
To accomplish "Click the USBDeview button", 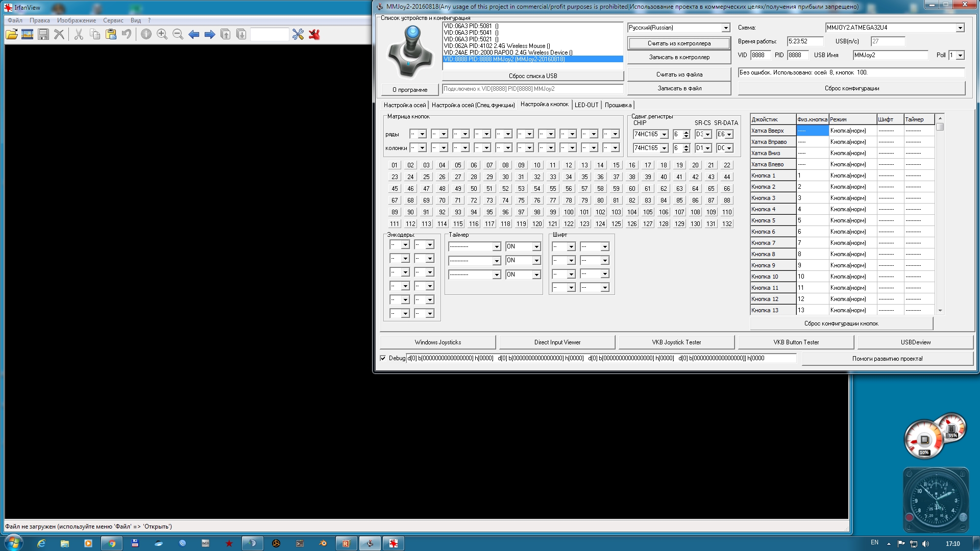I will (x=915, y=342).
